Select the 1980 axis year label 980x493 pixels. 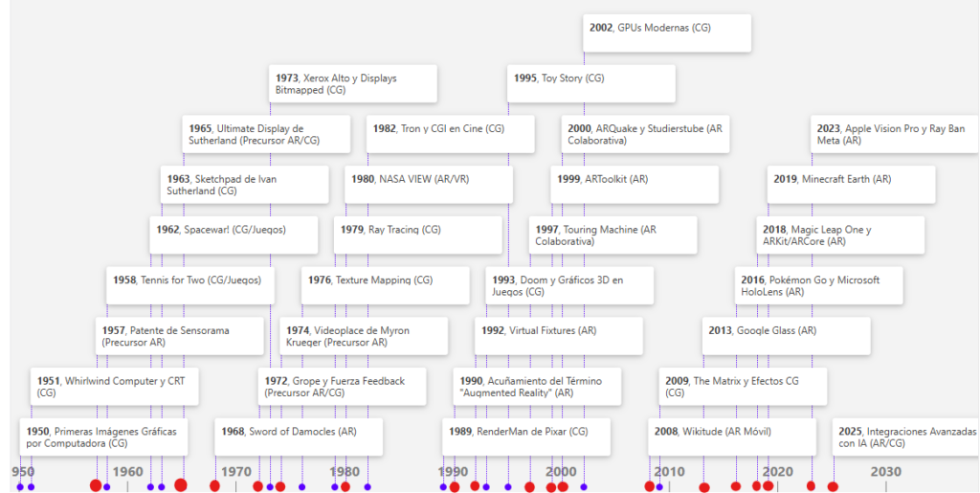coord(345,472)
